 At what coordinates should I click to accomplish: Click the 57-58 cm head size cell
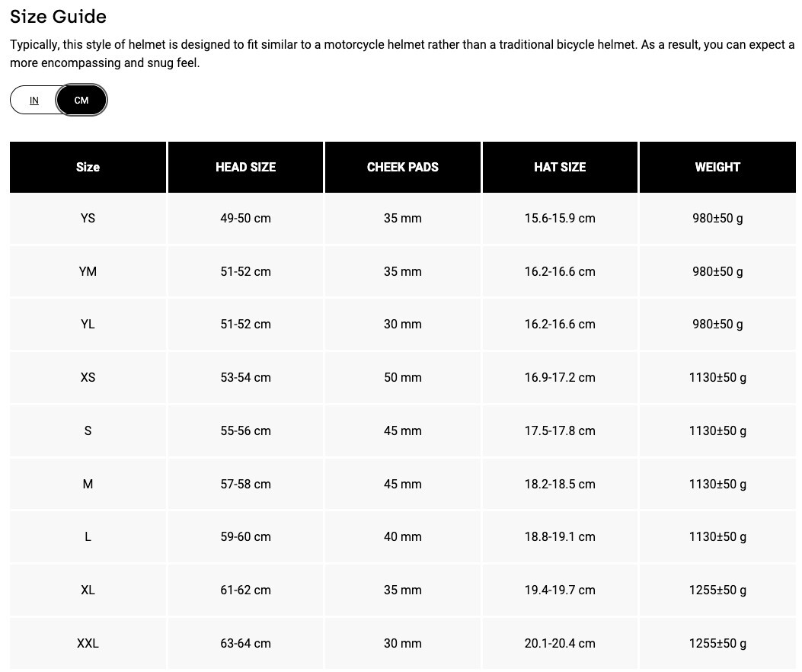pos(245,484)
